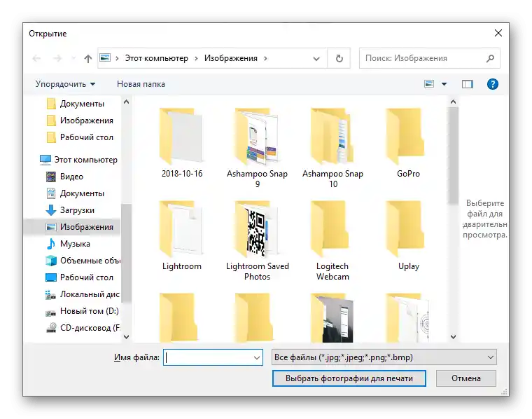Refresh the folder view
532x419 pixels.
(339, 58)
